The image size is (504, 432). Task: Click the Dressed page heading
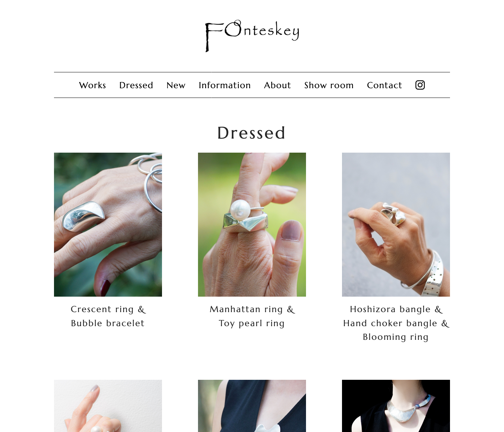[252, 133]
